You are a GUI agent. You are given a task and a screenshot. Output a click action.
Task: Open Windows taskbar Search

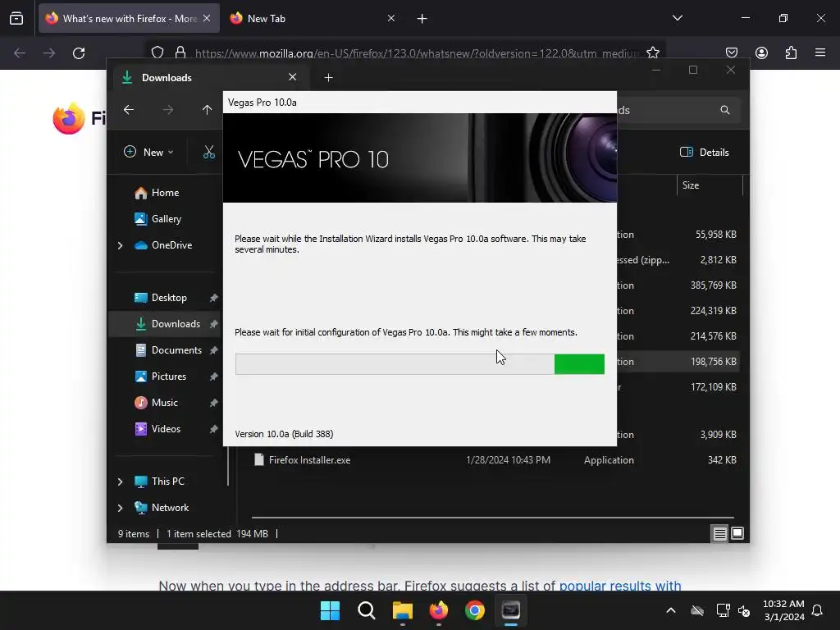(367, 610)
